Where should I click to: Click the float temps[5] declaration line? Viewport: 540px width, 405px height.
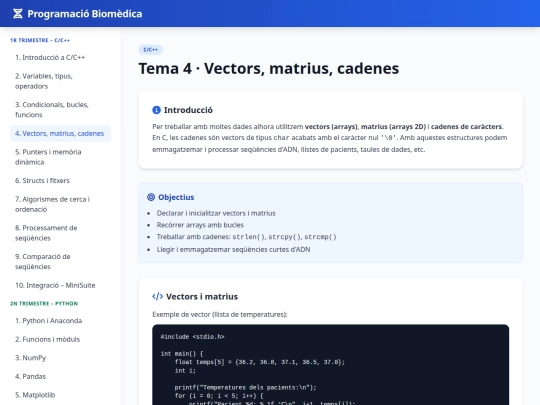(x=260, y=362)
